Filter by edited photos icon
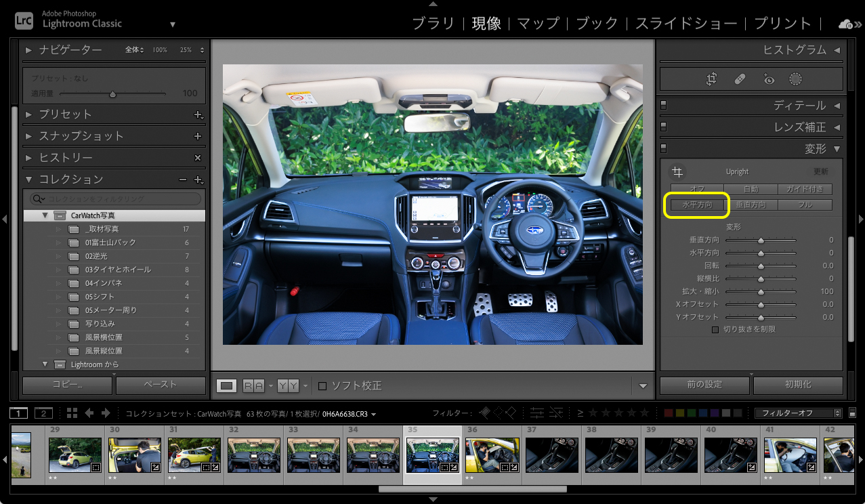865x504 pixels. tap(537, 413)
